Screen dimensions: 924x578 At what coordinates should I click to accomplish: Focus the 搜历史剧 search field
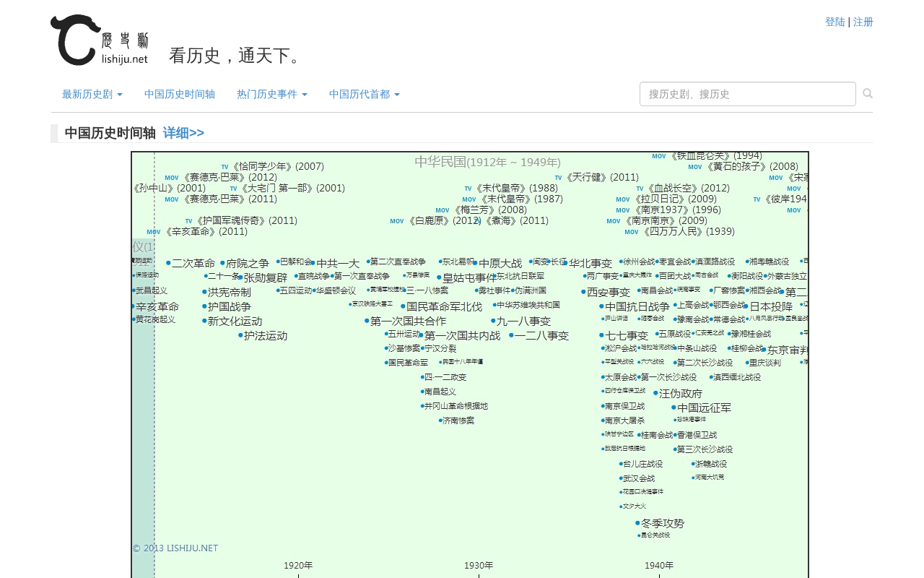point(748,94)
